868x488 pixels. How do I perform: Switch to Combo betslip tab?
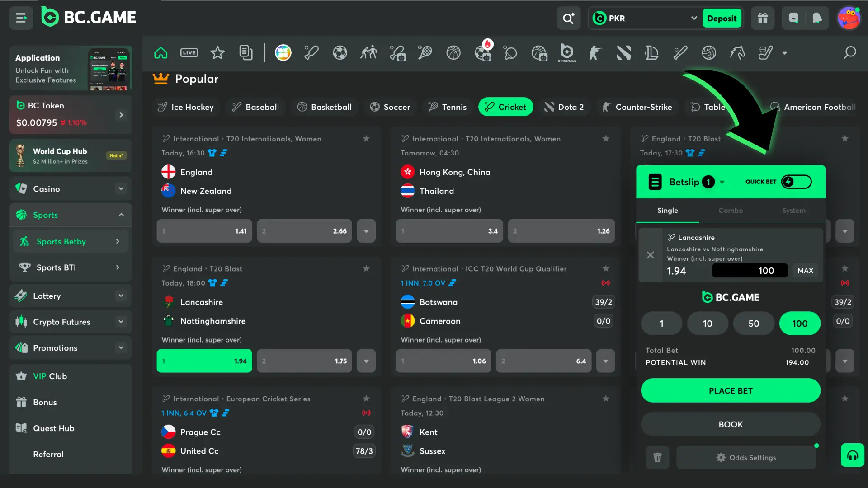click(731, 211)
